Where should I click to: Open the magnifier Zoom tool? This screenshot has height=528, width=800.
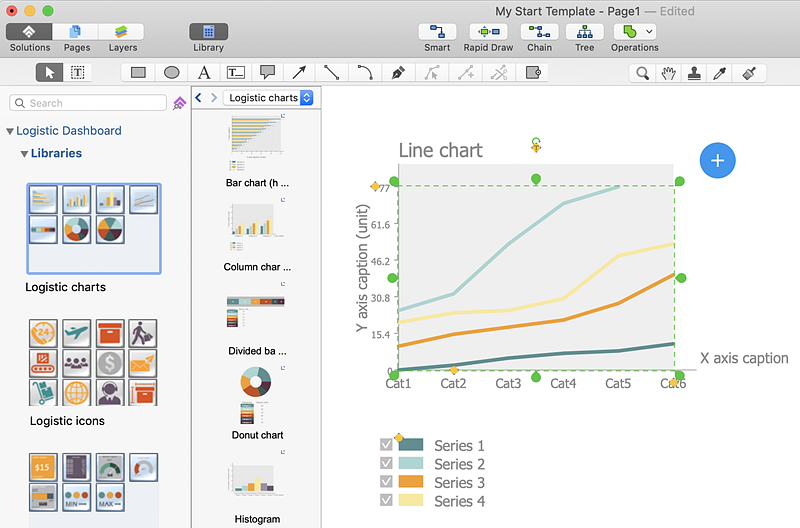click(x=644, y=73)
